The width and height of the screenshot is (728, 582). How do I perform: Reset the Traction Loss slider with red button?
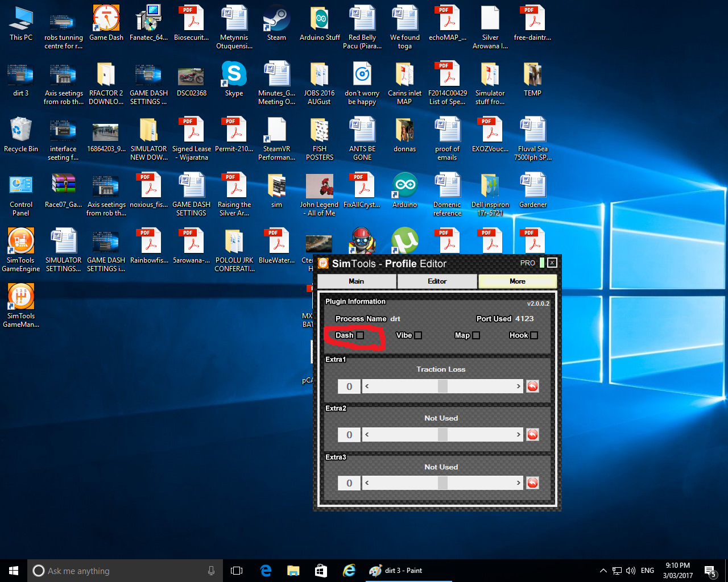532,386
